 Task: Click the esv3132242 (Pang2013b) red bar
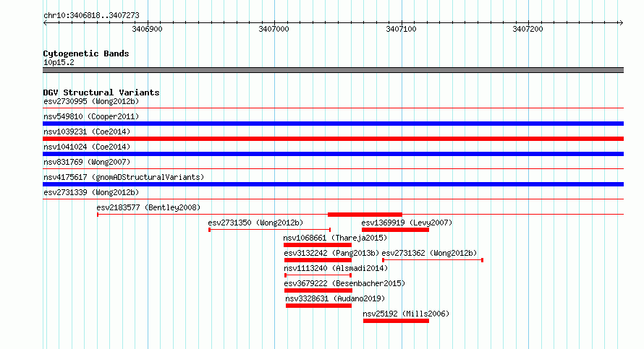(x=318, y=260)
